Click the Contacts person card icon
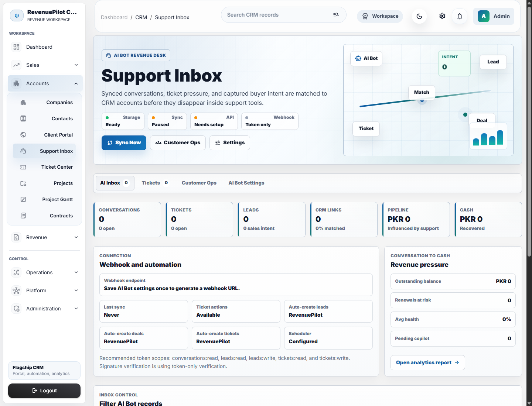 (23, 118)
